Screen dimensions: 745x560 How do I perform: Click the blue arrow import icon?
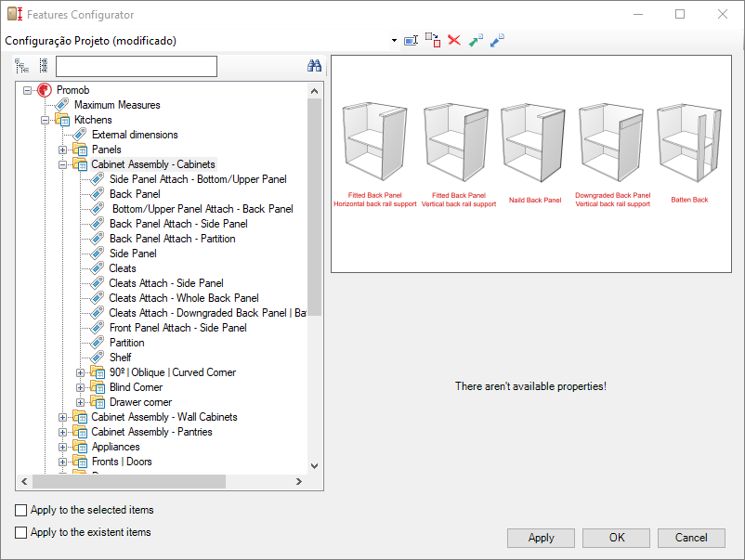tap(497, 40)
